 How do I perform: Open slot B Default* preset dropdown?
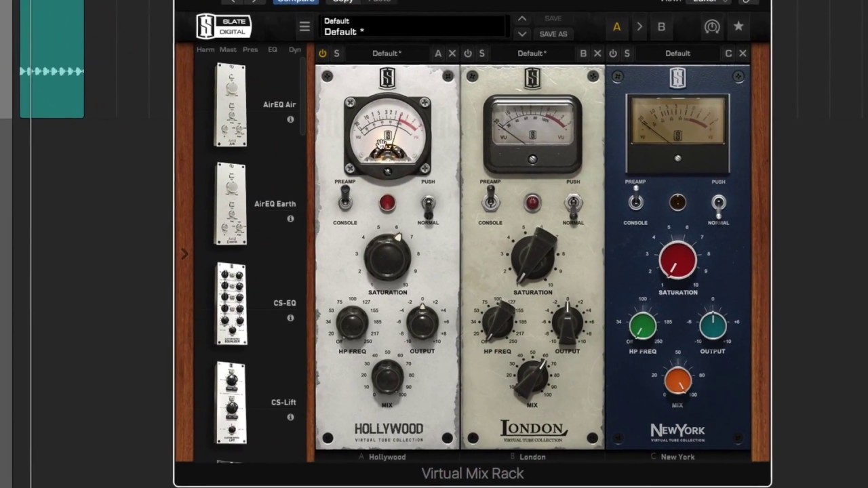coord(532,54)
